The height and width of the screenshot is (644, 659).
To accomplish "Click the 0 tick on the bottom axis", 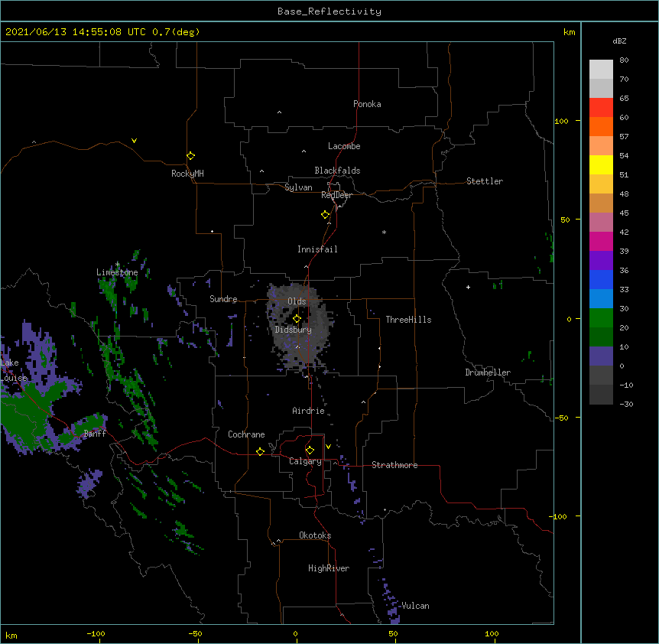I will pos(295,633).
